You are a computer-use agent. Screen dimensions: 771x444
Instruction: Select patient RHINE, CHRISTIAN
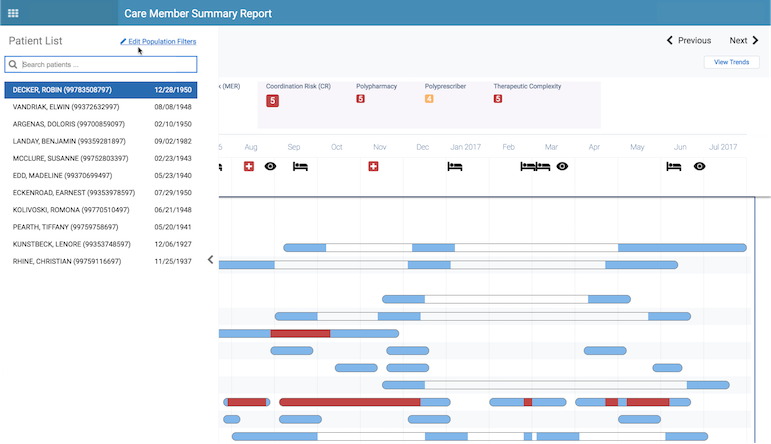pyautogui.click(x=101, y=262)
